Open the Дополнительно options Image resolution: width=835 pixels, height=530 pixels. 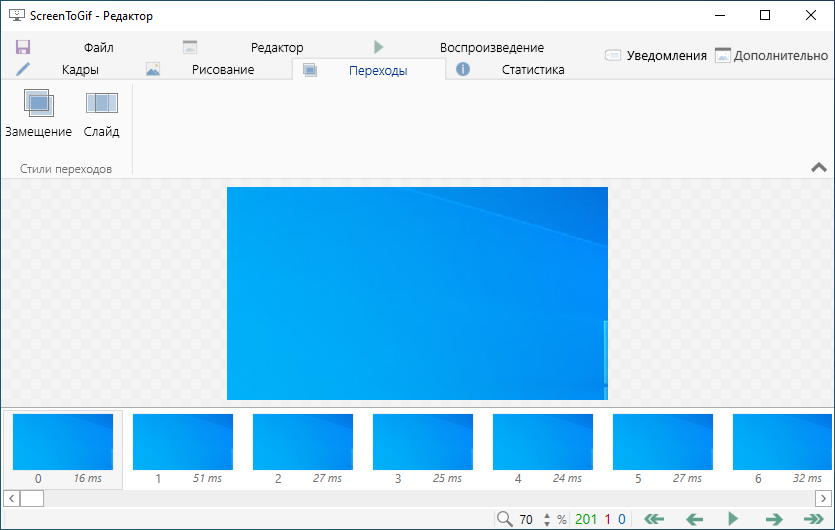coord(771,55)
